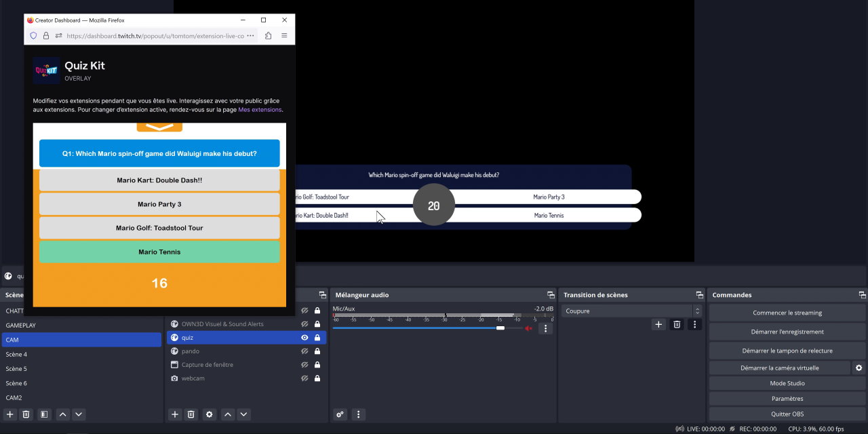Add a scene transition with plus icon

pyautogui.click(x=658, y=324)
